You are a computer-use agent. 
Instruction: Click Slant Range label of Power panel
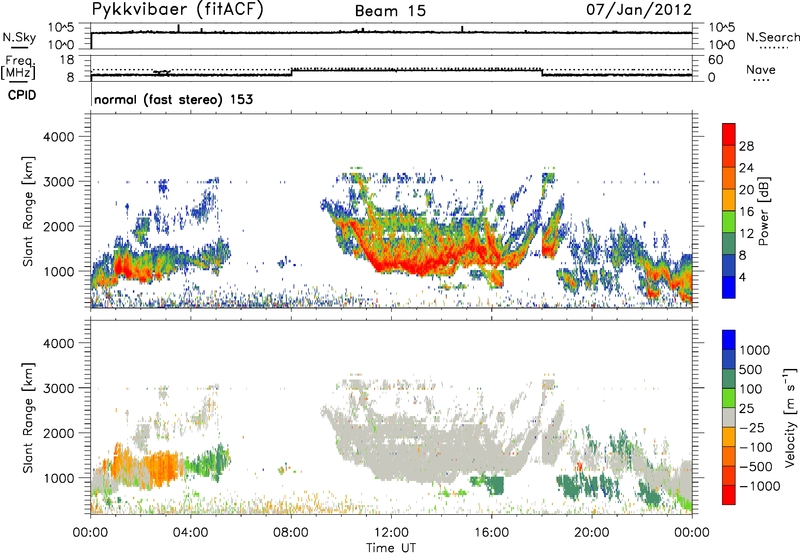coord(28,211)
